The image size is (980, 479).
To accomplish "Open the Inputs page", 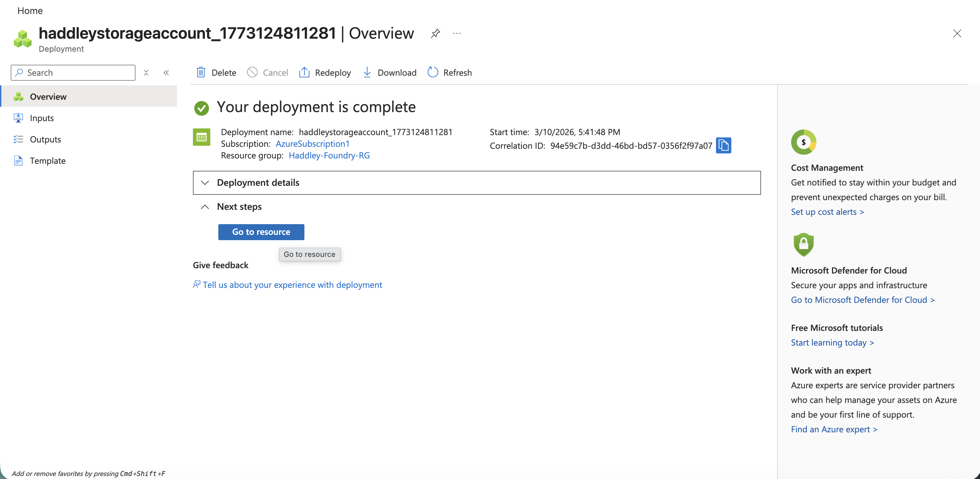I will pos(42,118).
